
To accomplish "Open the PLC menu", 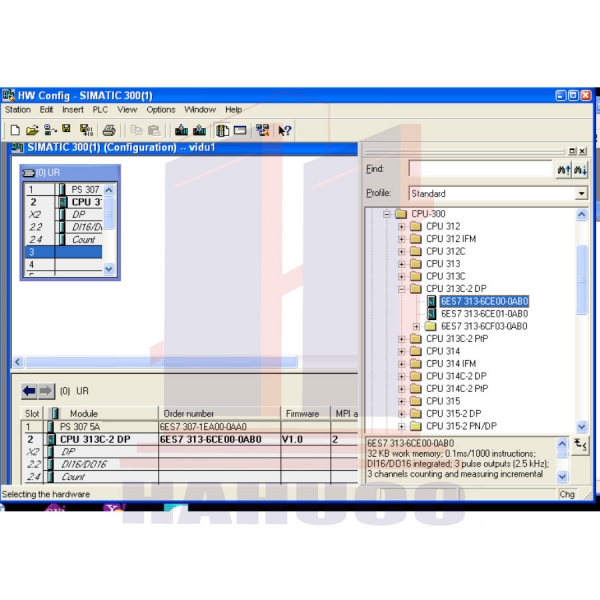I will pyautogui.click(x=100, y=110).
